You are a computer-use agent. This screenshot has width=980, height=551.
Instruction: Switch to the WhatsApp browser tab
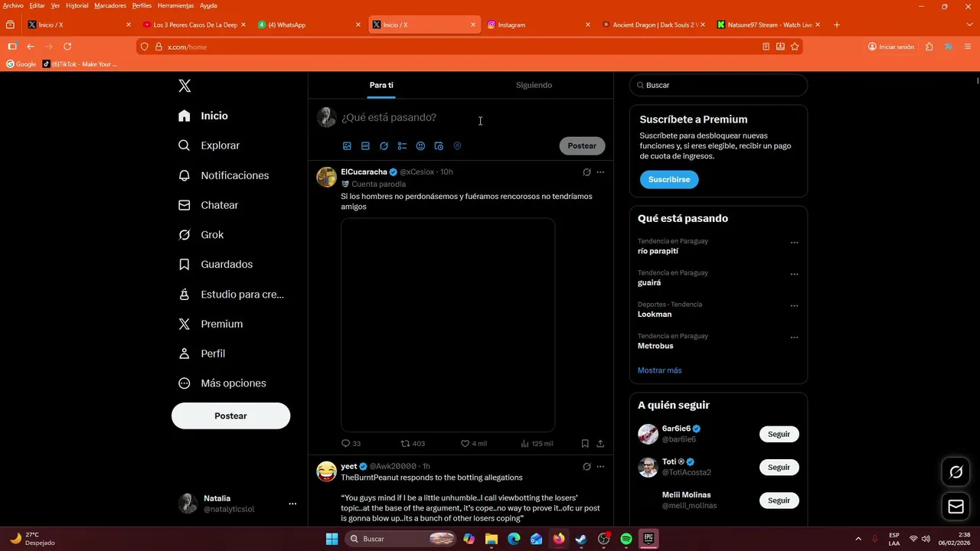[x=309, y=24]
